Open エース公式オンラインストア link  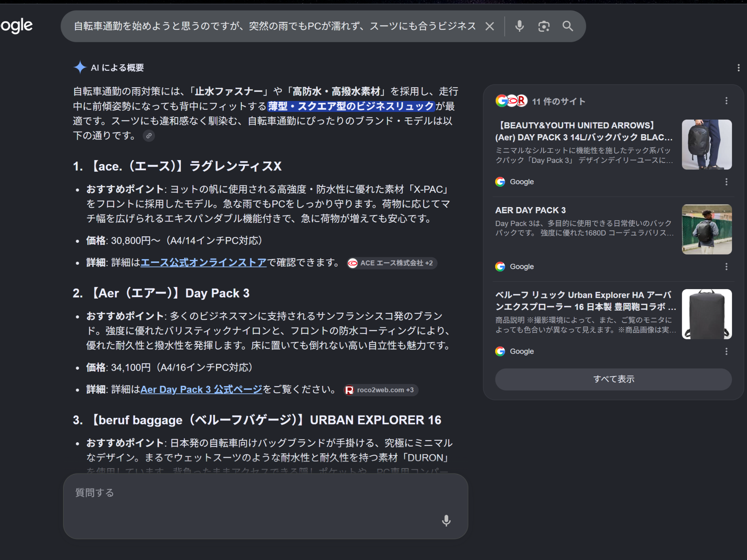[x=204, y=262]
